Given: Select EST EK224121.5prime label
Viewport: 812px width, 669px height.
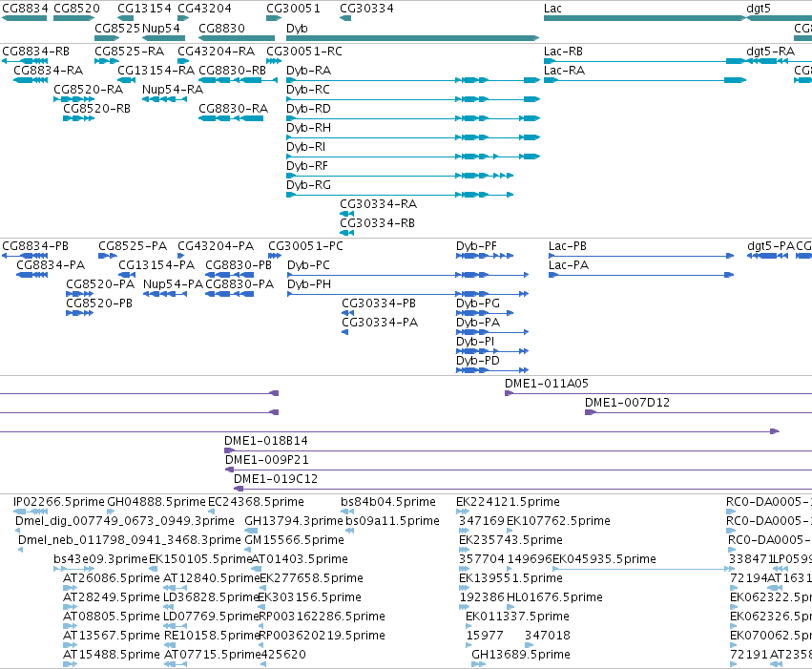Looking at the screenshot, I should pos(508,502).
